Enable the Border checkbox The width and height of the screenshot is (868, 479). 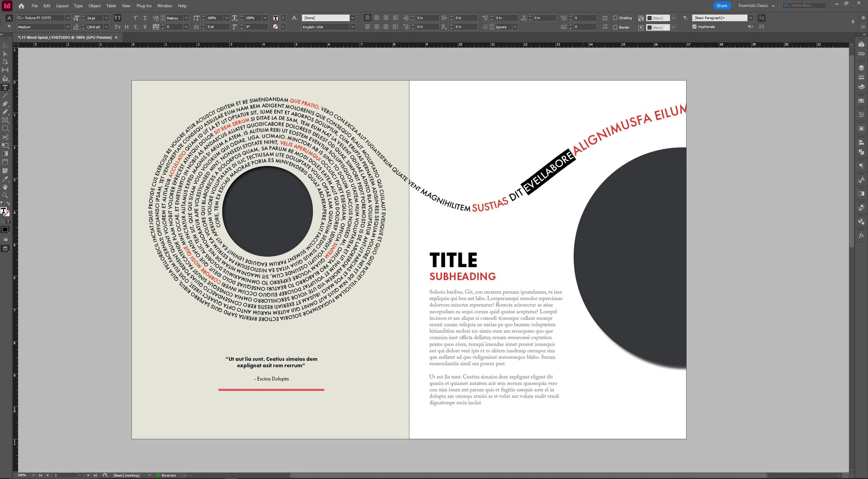615,27
